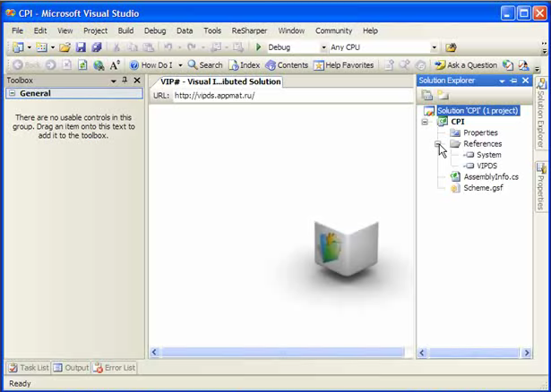Open the Debug menu

click(x=155, y=31)
